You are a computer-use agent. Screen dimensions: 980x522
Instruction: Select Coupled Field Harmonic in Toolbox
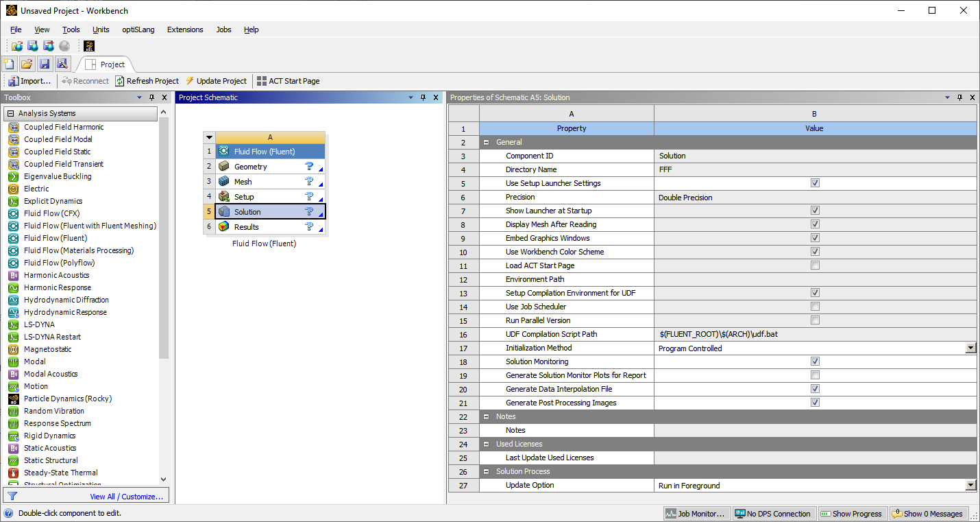64,127
